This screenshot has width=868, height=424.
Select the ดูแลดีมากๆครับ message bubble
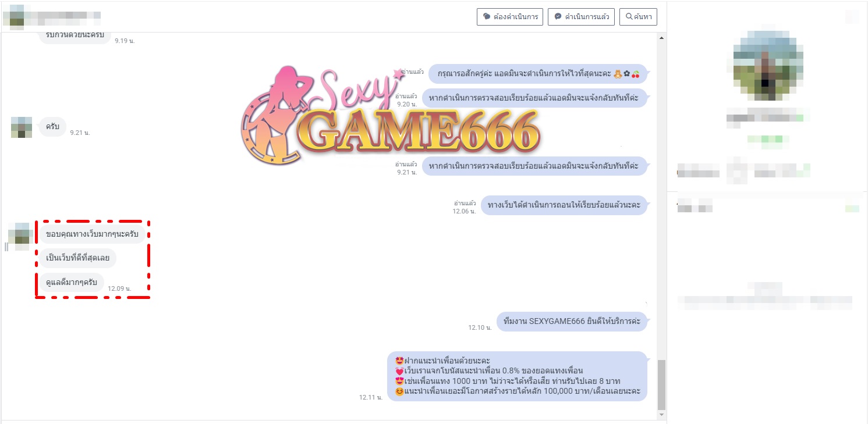(x=71, y=283)
